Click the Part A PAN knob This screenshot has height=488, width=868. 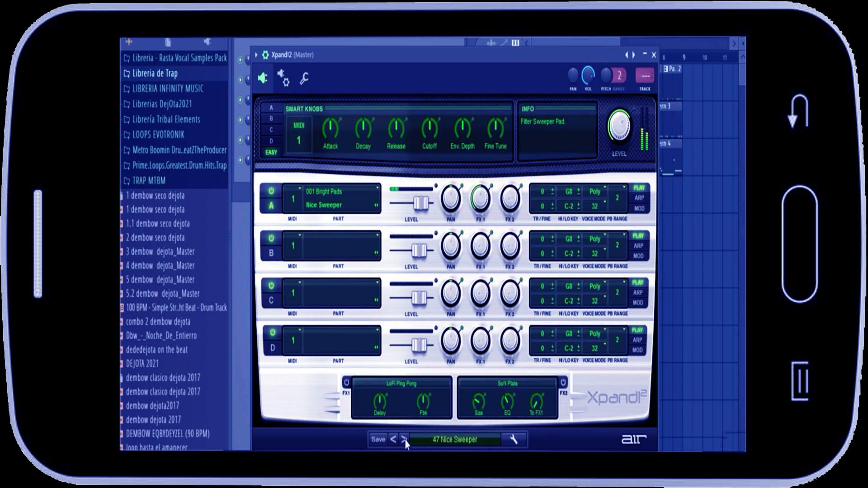tap(451, 198)
